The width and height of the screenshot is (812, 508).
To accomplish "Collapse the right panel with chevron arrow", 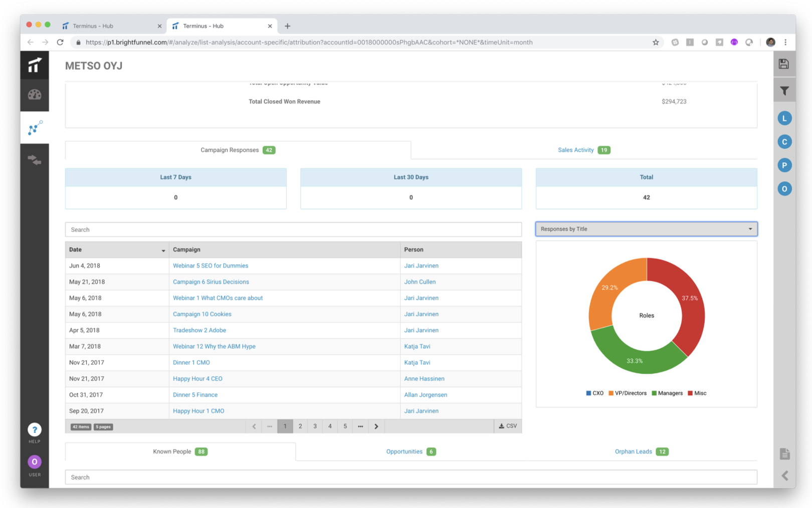I will pyautogui.click(x=785, y=475).
